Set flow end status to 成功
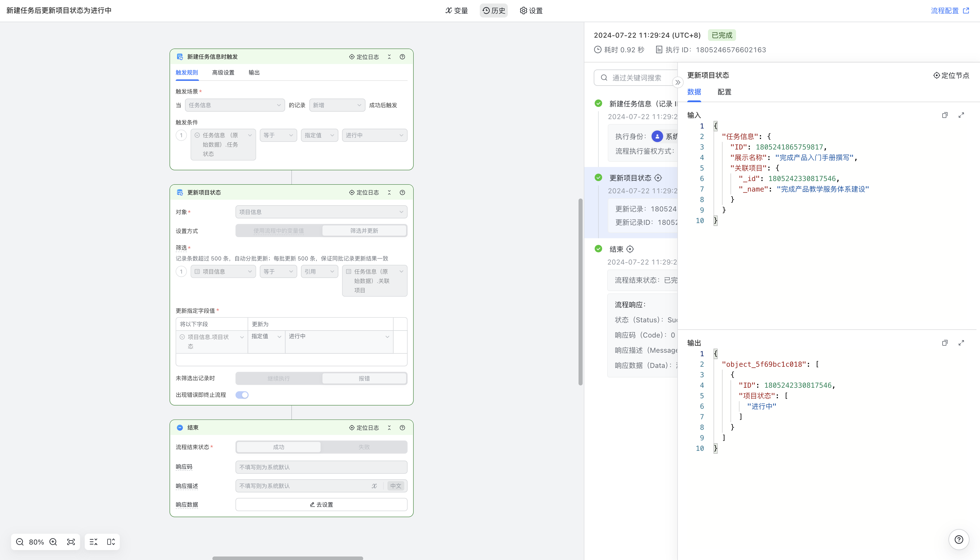The width and height of the screenshot is (980, 560). click(279, 447)
